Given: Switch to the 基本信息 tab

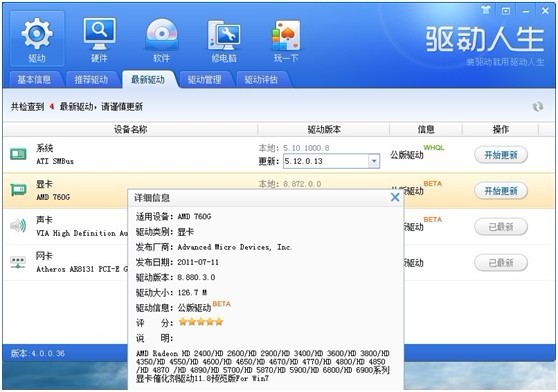Looking at the screenshot, I should click(x=34, y=79).
